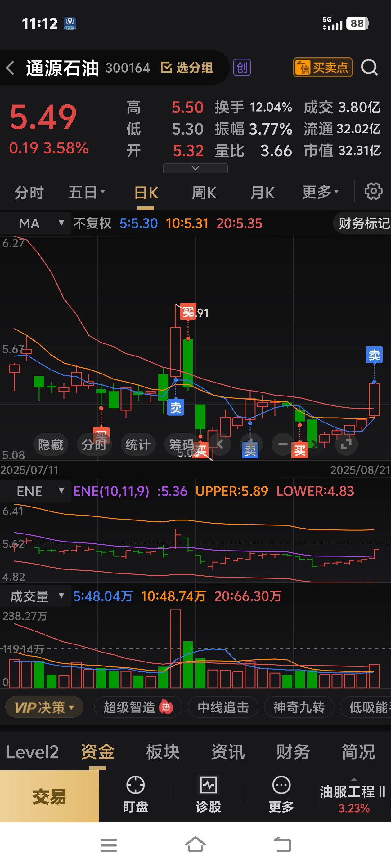
Task: Tap the last price 5.49
Action: (x=43, y=117)
